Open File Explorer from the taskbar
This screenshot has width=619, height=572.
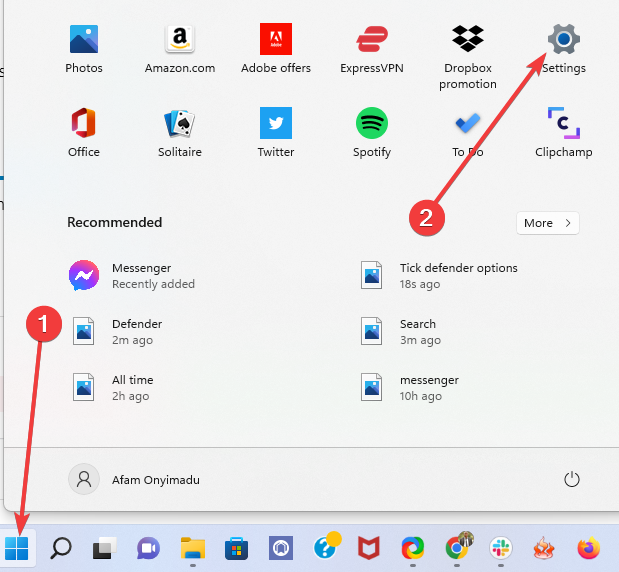[x=193, y=548]
